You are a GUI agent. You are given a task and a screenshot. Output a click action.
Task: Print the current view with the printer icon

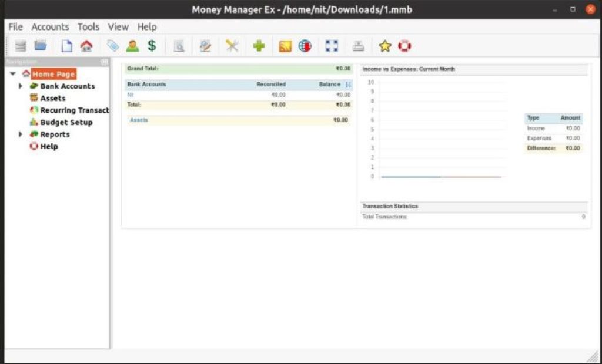pyautogui.click(x=358, y=46)
